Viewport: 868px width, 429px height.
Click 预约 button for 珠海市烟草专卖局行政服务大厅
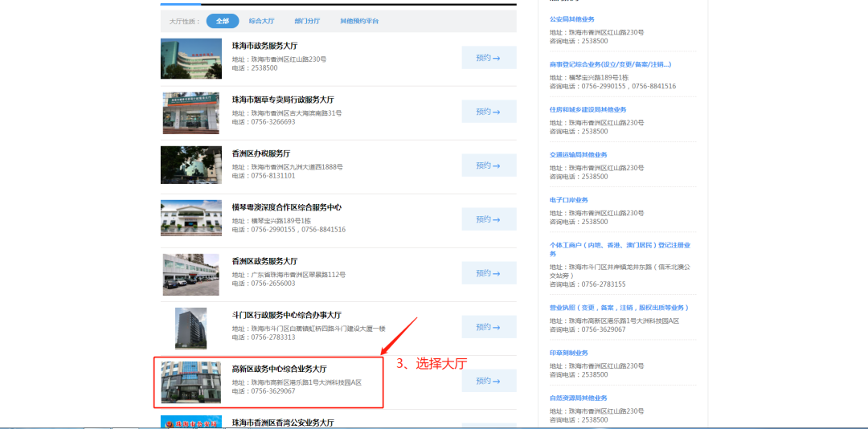pyautogui.click(x=489, y=111)
